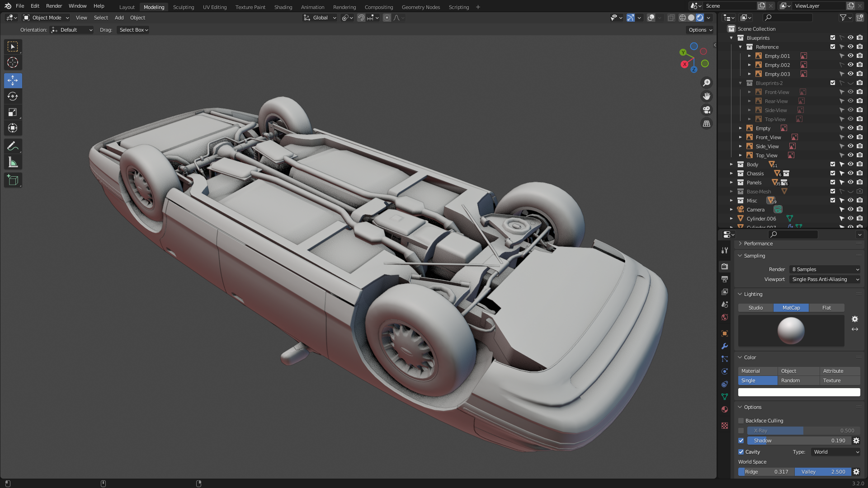Open the Render menu

tap(54, 6)
